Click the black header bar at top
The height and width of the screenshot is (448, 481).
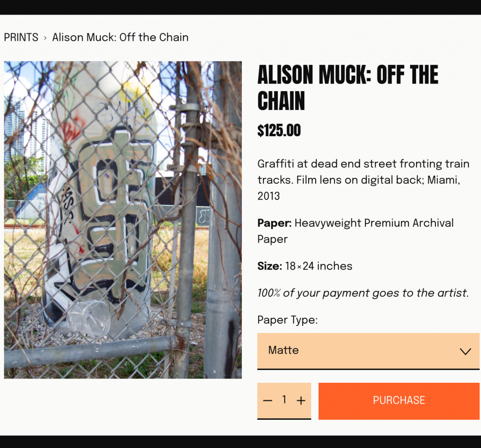pyautogui.click(x=240, y=7)
